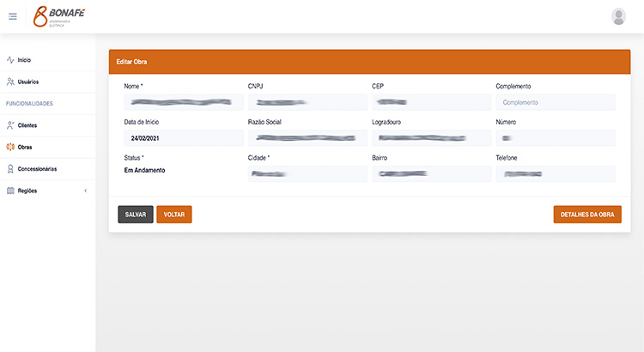Open the user avatar profile menu
Image resolution: width=644 pixels, height=352 pixels.
[618, 17]
